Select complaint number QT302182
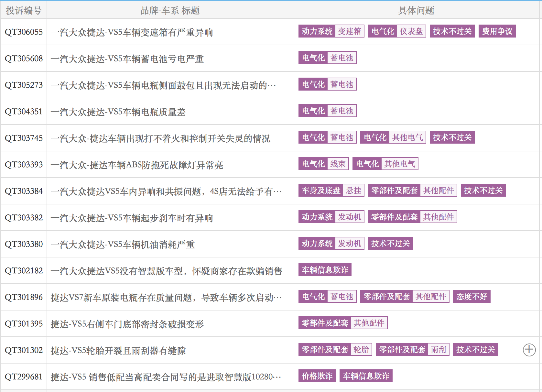 (x=24, y=271)
